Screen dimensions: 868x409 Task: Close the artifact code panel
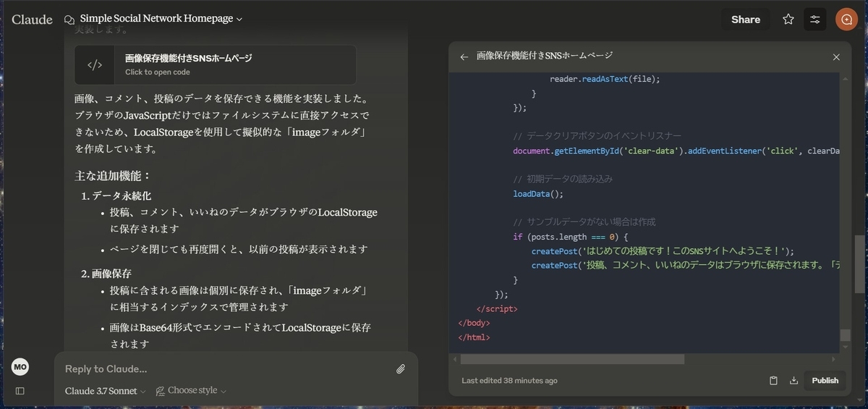836,56
